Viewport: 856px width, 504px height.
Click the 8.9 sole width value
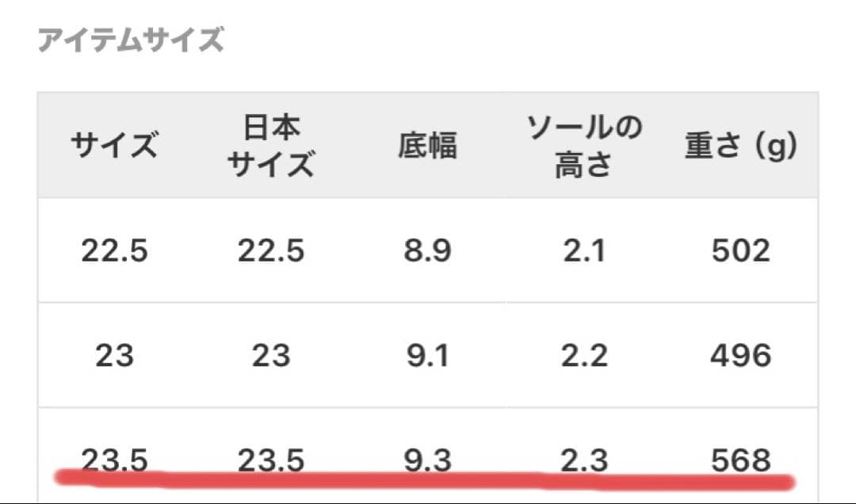[x=427, y=250]
